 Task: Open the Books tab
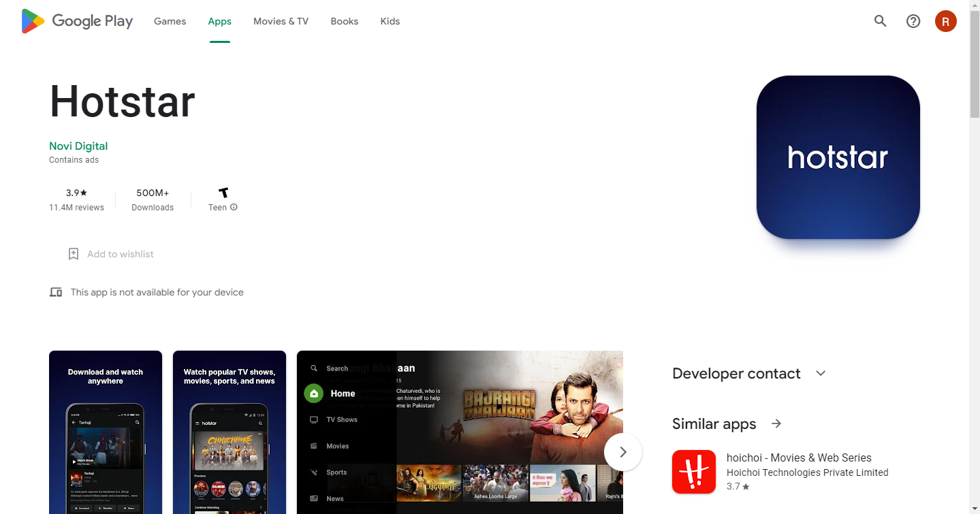click(x=345, y=21)
